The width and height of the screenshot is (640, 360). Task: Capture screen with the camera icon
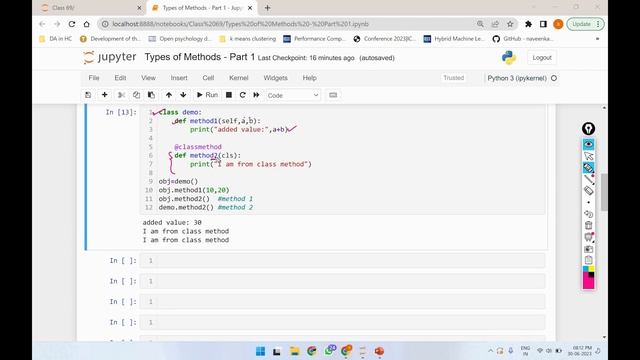[x=588, y=249]
